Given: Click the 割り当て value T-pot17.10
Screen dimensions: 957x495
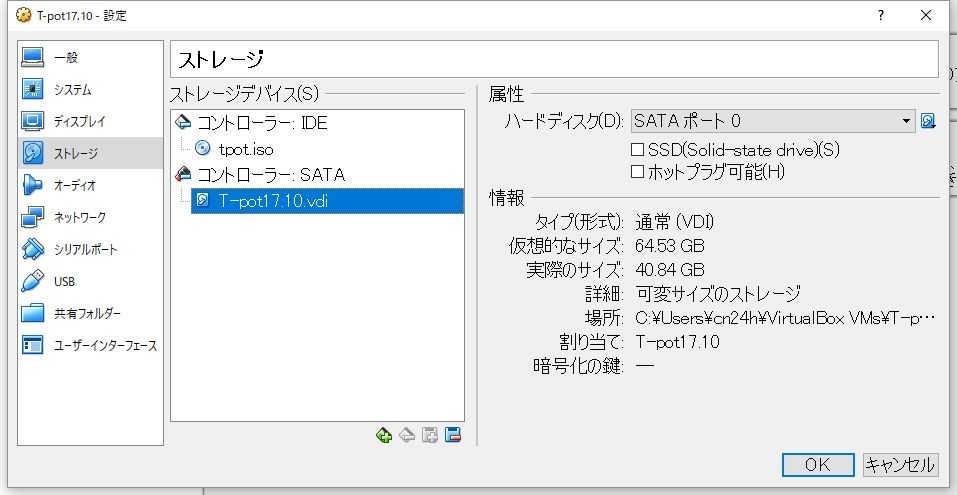Looking at the screenshot, I should pos(677,342).
